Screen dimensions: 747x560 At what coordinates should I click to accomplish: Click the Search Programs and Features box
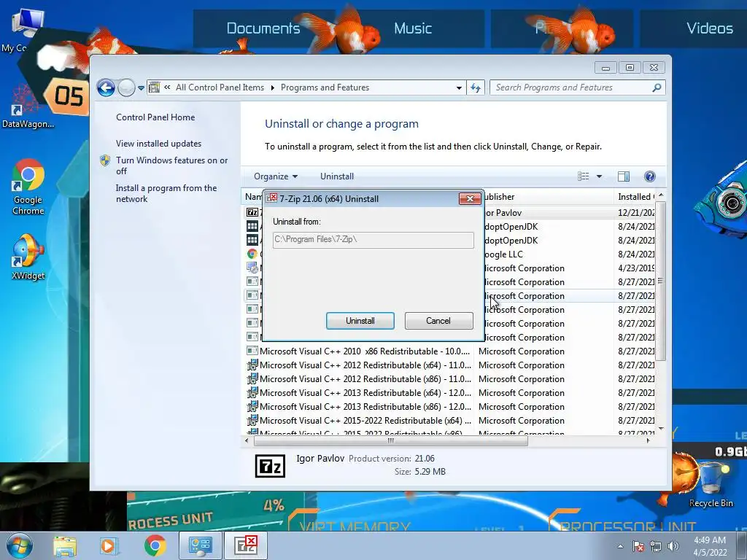click(x=571, y=87)
